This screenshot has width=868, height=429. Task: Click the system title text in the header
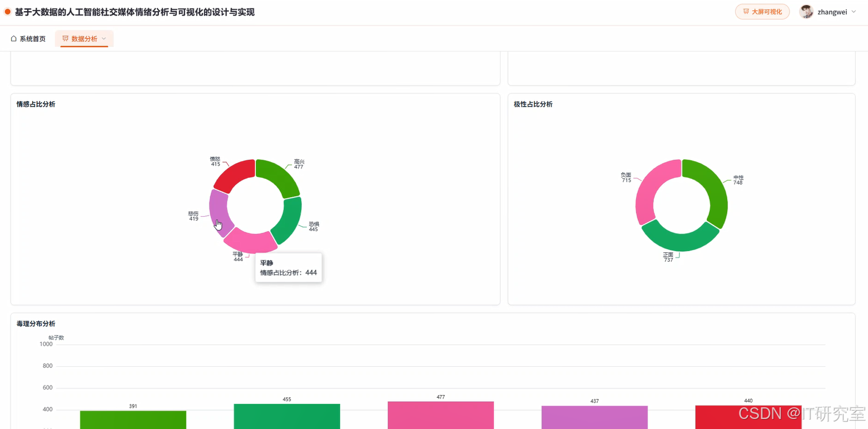pyautogui.click(x=135, y=12)
